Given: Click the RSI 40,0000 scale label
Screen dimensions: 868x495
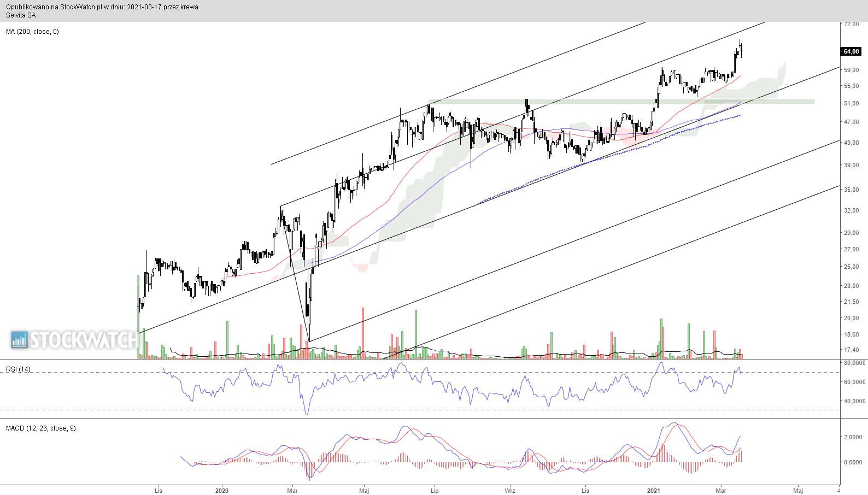Looking at the screenshot, I should click(854, 401).
